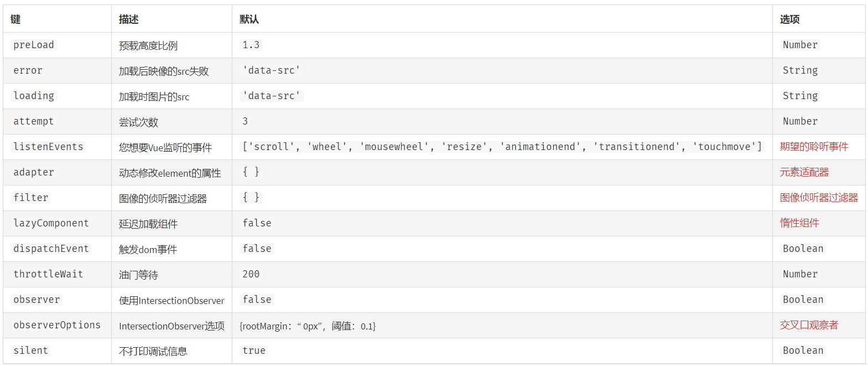Click the throttleWait default value 200

click(x=251, y=274)
